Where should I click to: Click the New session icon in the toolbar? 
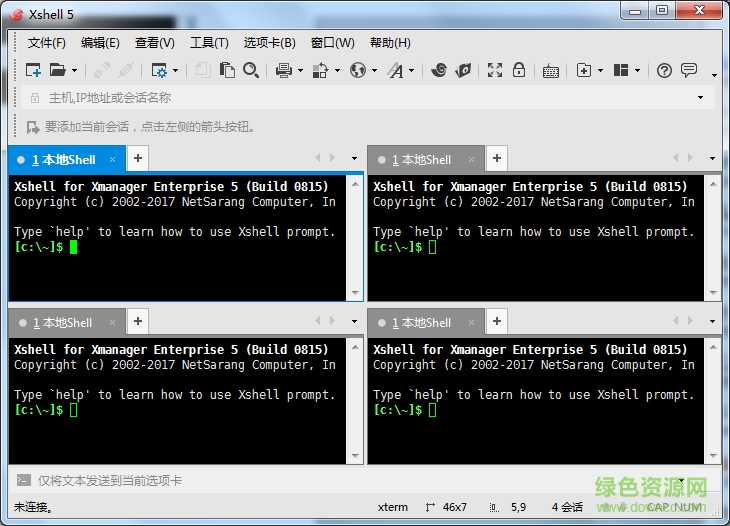coord(33,70)
